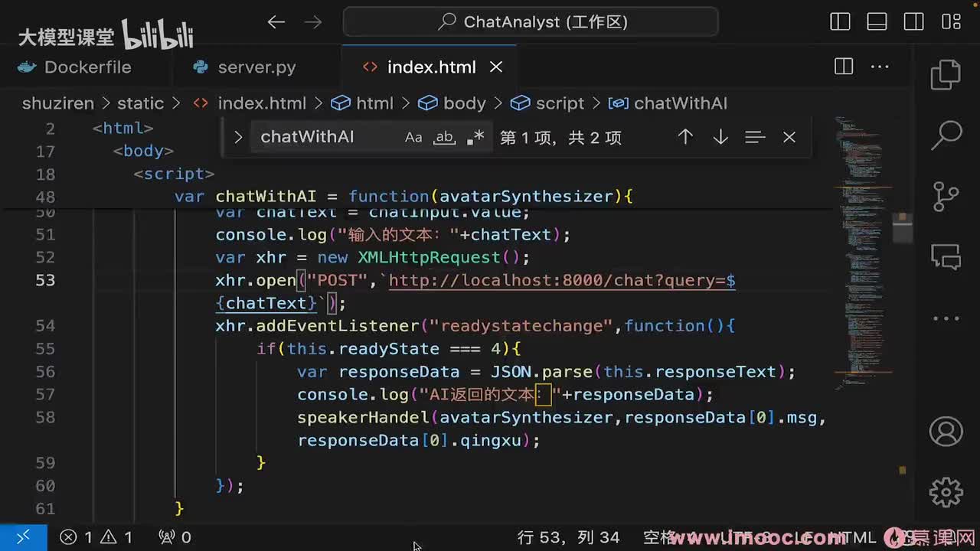Open the remote window indicator in the status bar
Image resolution: width=980 pixels, height=551 pixels.
pos(23,537)
